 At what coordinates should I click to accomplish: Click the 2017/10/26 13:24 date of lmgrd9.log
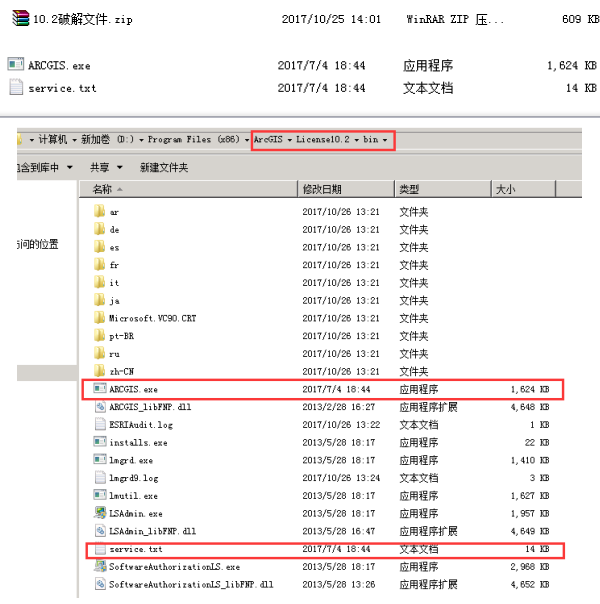coord(341,478)
